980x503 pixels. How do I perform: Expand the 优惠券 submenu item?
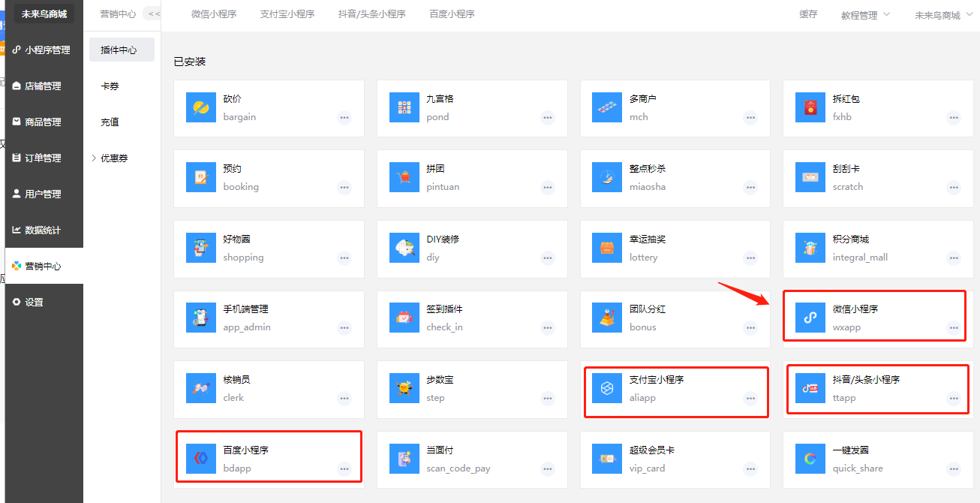point(114,158)
